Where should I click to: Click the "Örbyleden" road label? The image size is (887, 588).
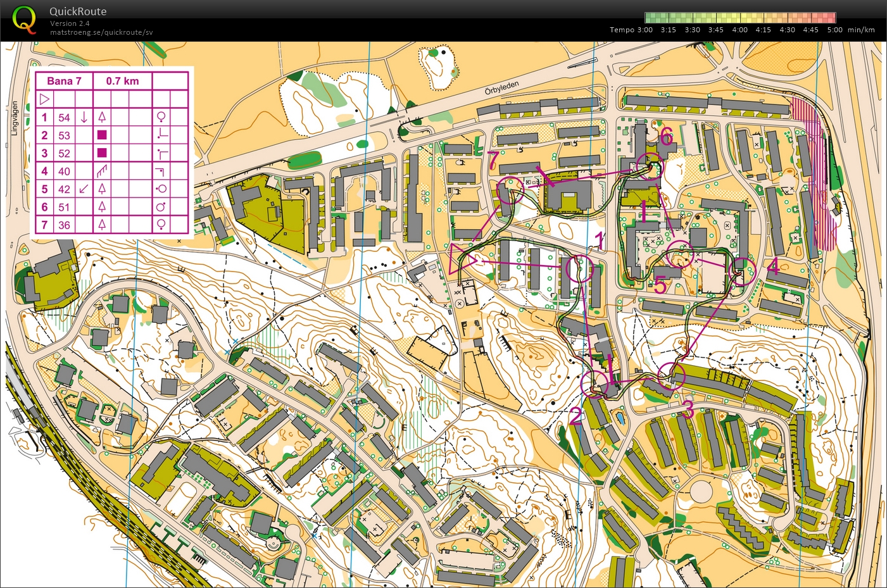pos(501,88)
